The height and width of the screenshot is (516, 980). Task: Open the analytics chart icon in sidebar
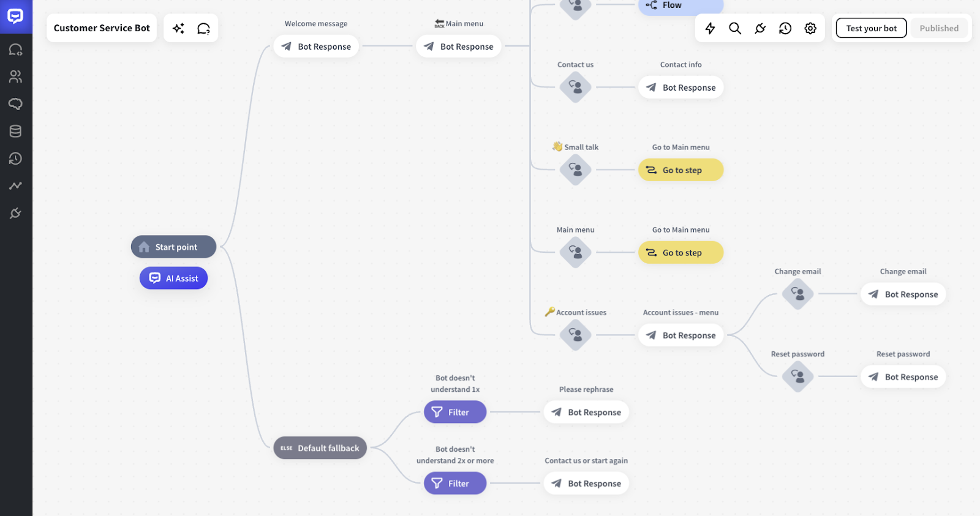point(15,185)
